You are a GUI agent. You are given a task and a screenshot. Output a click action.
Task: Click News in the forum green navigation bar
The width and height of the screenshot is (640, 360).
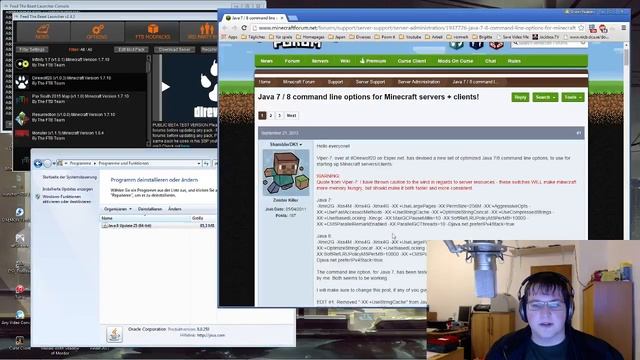click(267, 61)
